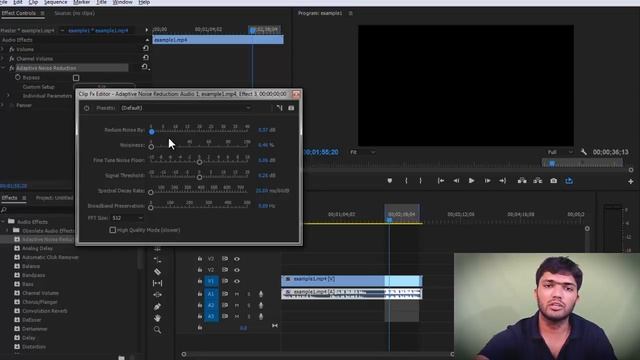The height and width of the screenshot is (360, 640).
Task: Toggle visibility of track V1
Action: pyautogui.click(x=237, y=281)
